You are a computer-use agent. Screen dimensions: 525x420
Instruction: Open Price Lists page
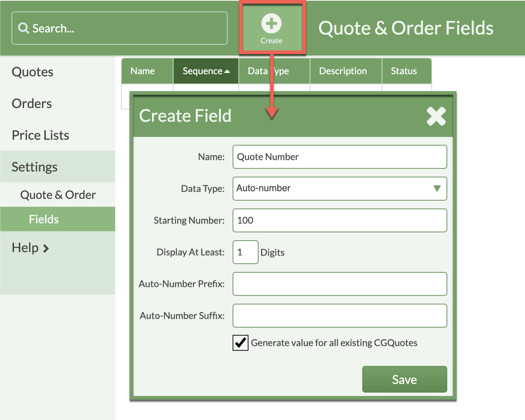(40, 135)
